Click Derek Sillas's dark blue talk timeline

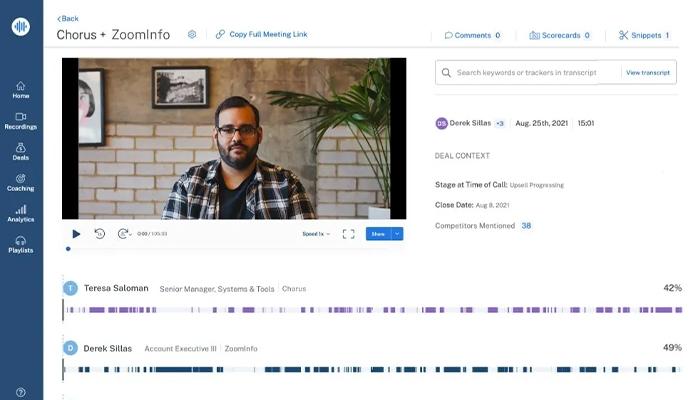click(373, 370)
